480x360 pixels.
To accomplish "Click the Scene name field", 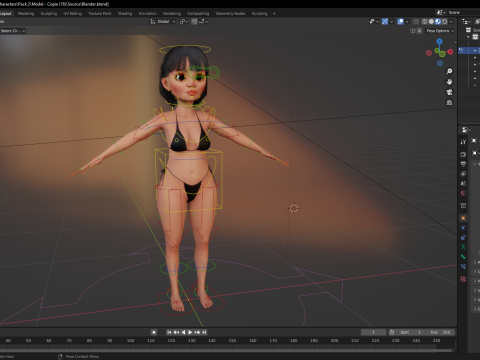I will [x=463, y=12].
